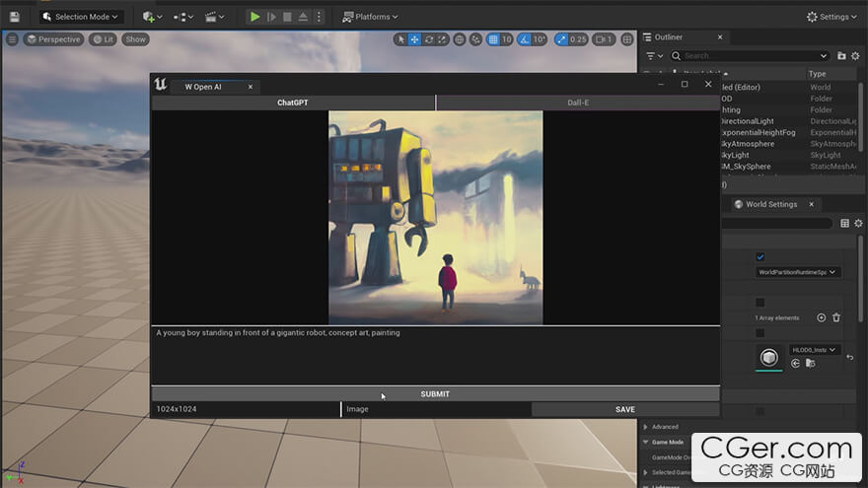
Task: Click the generated robot image
Action: [436, 218]
